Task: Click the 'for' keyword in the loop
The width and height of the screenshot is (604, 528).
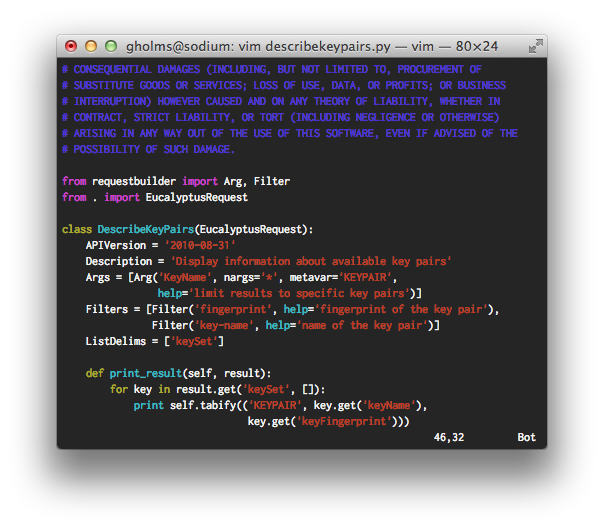Action: coord(119,389)
